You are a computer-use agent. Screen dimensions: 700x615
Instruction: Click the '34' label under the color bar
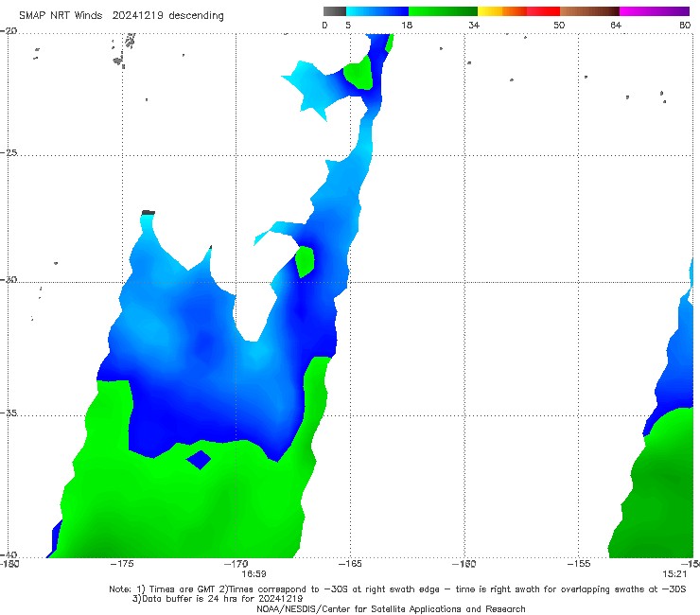pyautogui.click(x=474, y=25)
